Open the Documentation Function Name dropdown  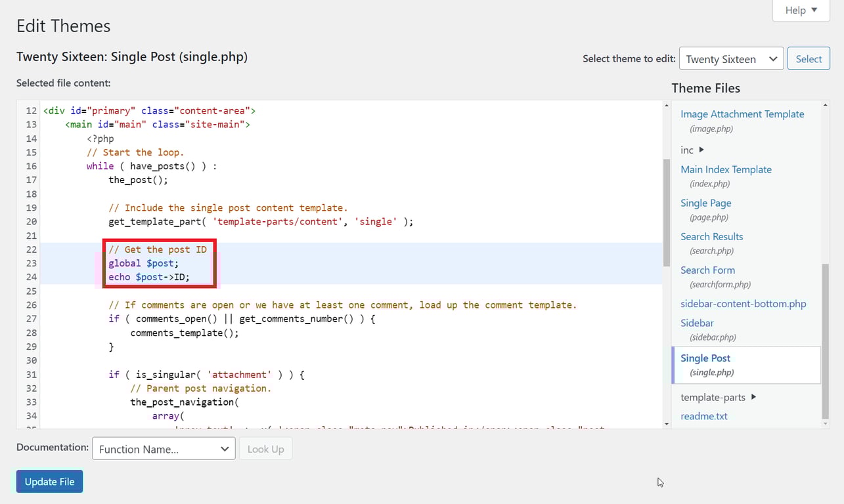click(163, 448)
